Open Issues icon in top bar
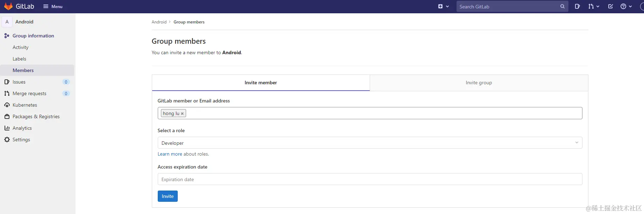Viewport: 644px width, 214px height. coord(578,6)
